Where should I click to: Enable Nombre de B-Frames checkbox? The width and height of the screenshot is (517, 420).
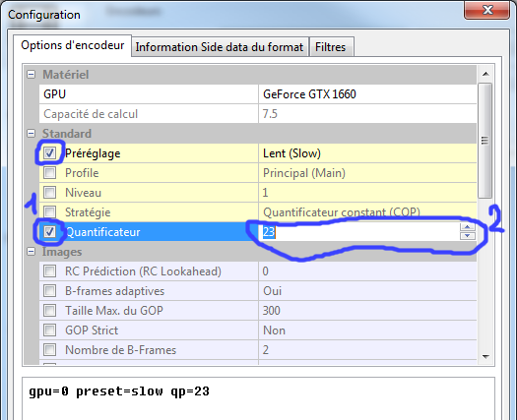click(50, 350)
